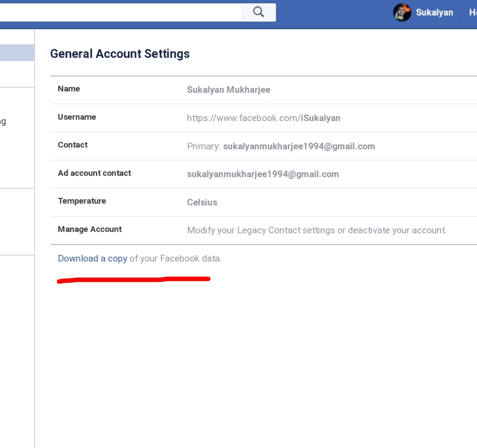
Task: Select the Sukalyan Mukharjee name value
Action: pyautogui.click(x=229, y=90)
